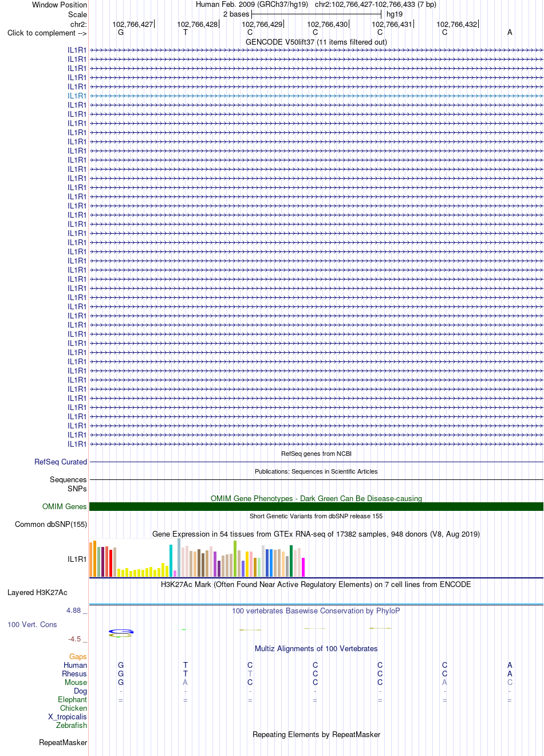Click the Layered H3K27Ac label
This screenshot has height=756, width=544.
click(x=37, y=592)
